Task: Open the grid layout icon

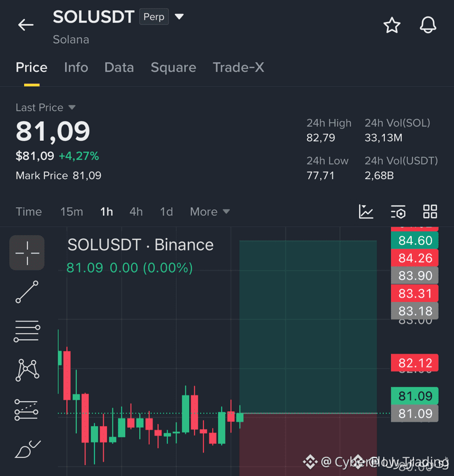Action: click(x=430, y=211)
